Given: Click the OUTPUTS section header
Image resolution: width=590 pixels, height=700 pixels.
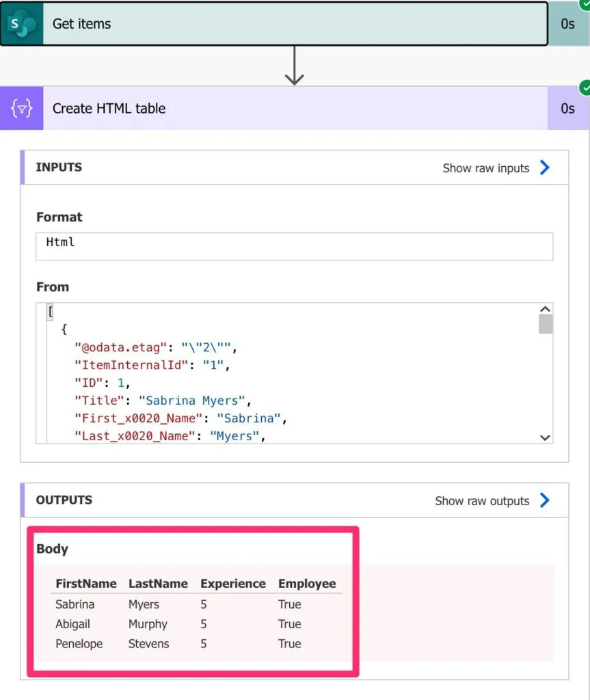Looking at the screenshot, I should point(64,500).
